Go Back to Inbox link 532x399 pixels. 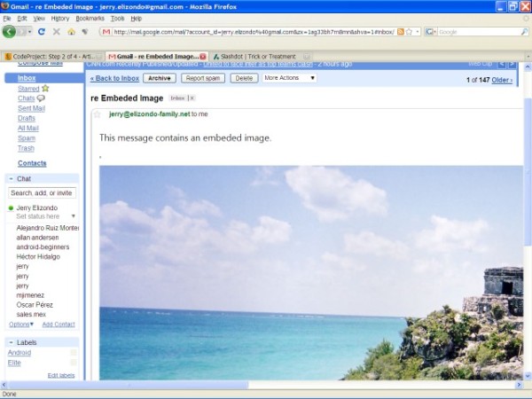[x=114, y=78]
